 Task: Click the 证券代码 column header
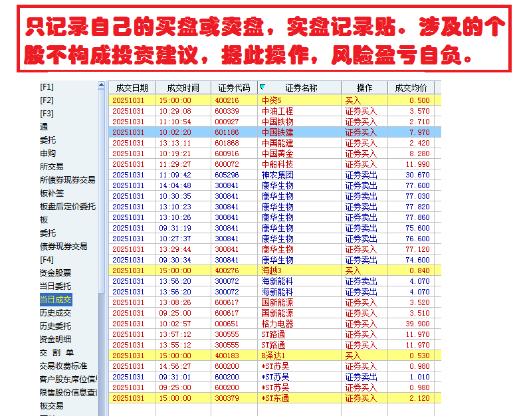[234, 88]
